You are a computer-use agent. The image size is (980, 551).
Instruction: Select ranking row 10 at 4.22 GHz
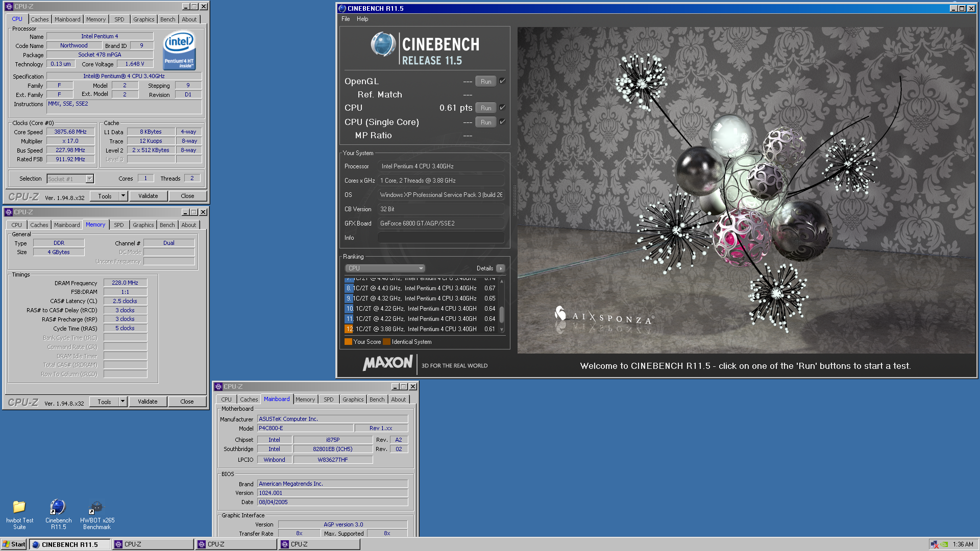pyautogui.click(x=421, y=309)
